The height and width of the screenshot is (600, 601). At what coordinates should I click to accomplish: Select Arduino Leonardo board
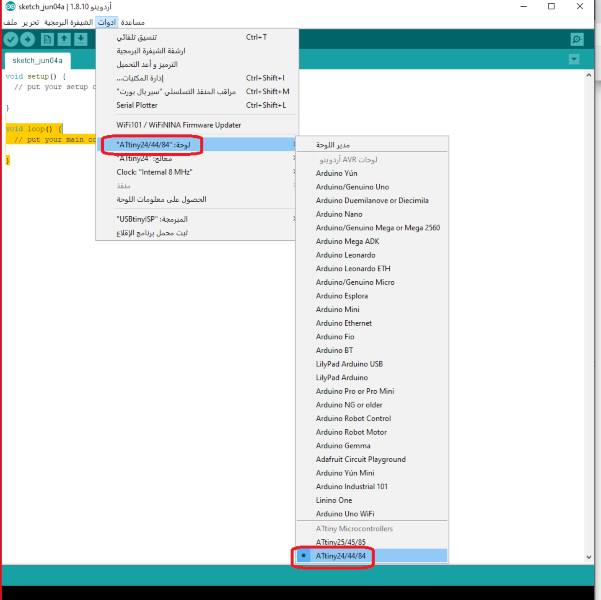point(372,255)
